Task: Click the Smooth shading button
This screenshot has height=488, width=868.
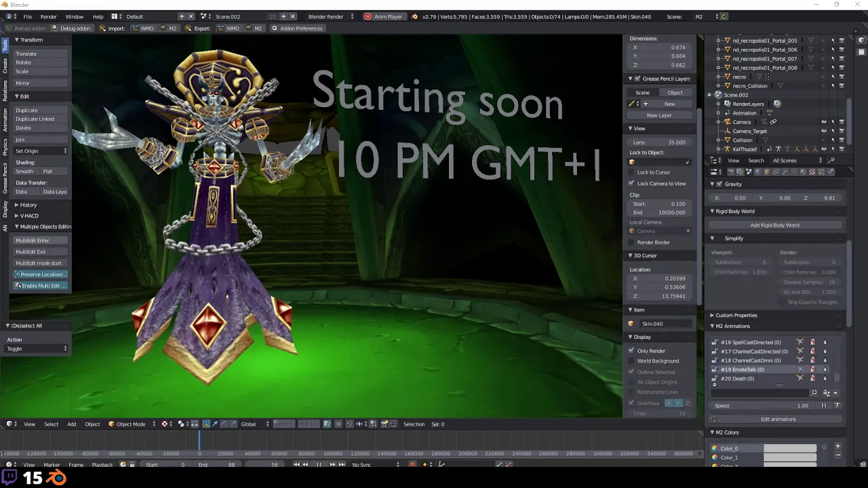Action: click(x=25, y=171)
